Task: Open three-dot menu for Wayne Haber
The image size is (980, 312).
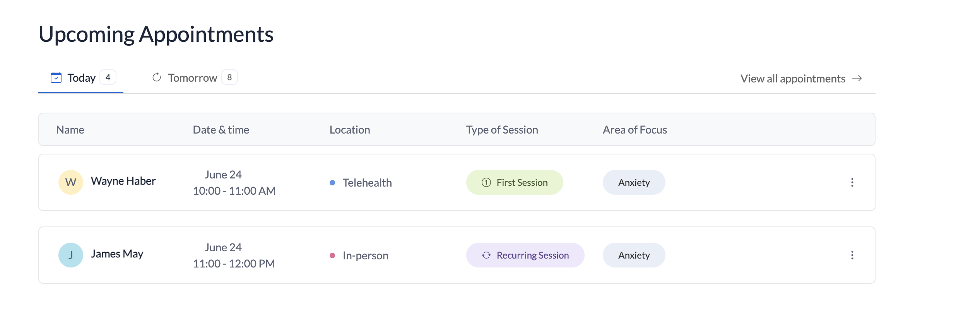Action: point(852,182)
